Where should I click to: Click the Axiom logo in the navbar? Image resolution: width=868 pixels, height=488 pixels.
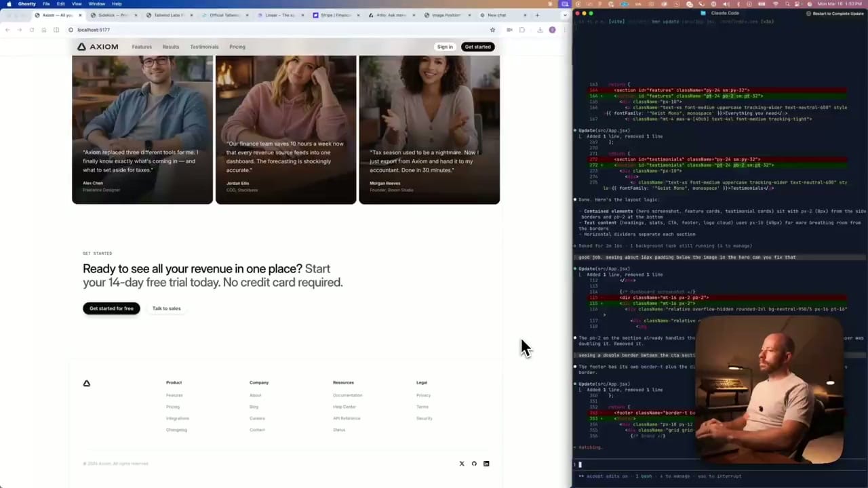click(x=98, y=47)
